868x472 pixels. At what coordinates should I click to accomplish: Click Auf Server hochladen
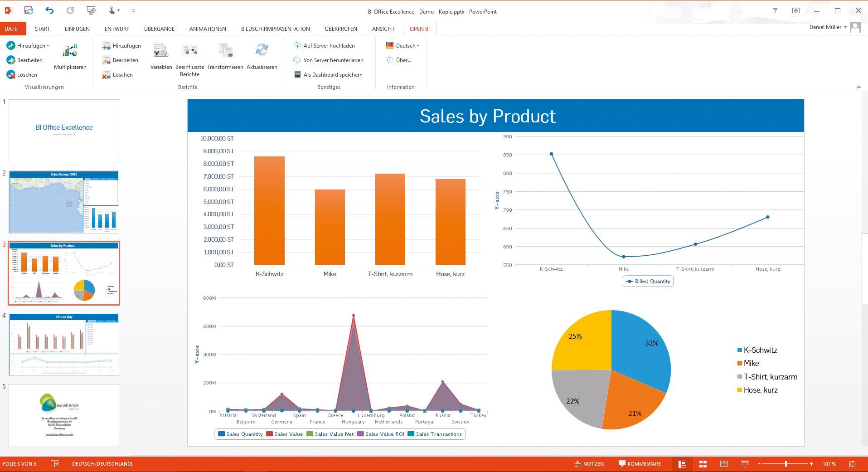click(324, 46)
